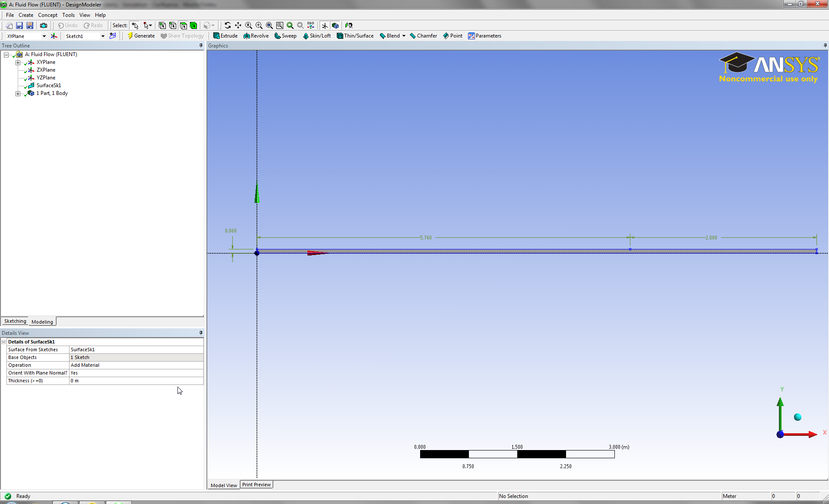Open the selection mode arrow dropdown

point(148,25)
